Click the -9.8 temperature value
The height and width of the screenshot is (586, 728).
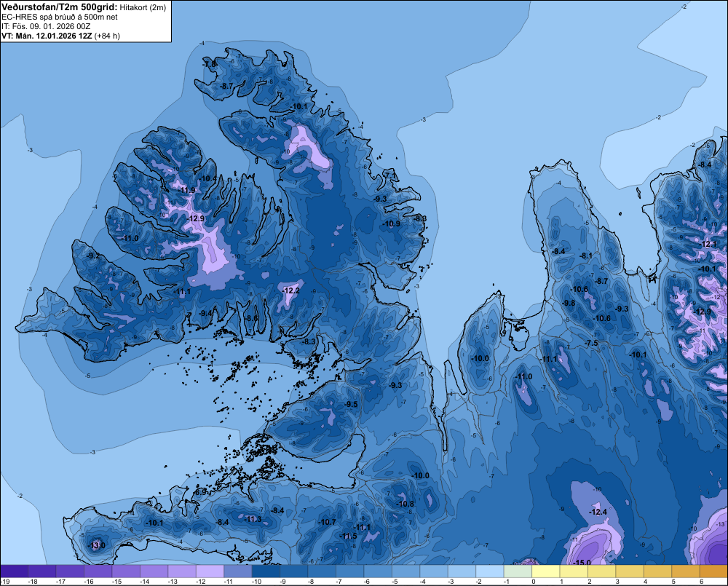(569, 303)
